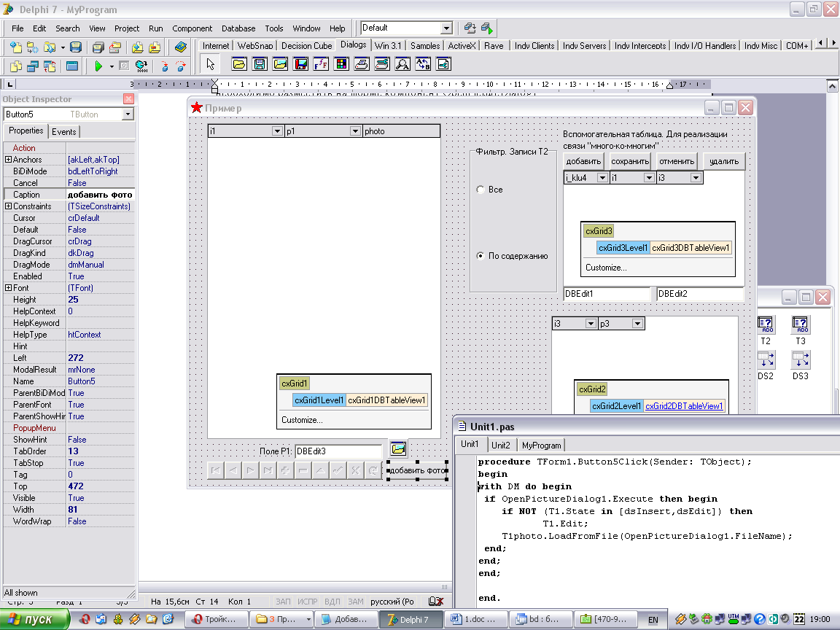840x630 pixels.
Task: Open the i_klu4 column dropdown
Action: pyautogui.click(x=602, y=178)
